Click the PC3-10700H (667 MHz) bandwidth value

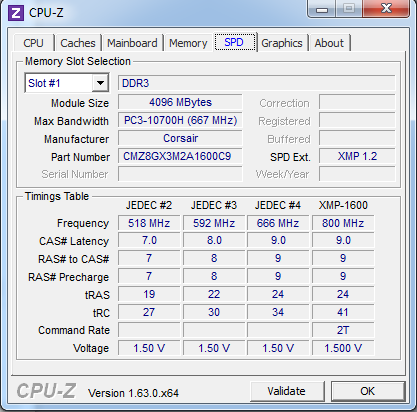click(x=180, y=120)
